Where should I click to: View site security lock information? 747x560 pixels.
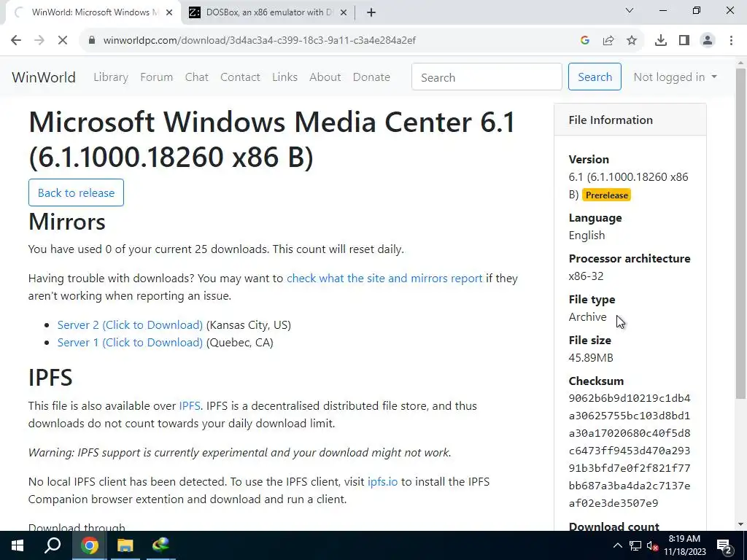pos(91,41)
